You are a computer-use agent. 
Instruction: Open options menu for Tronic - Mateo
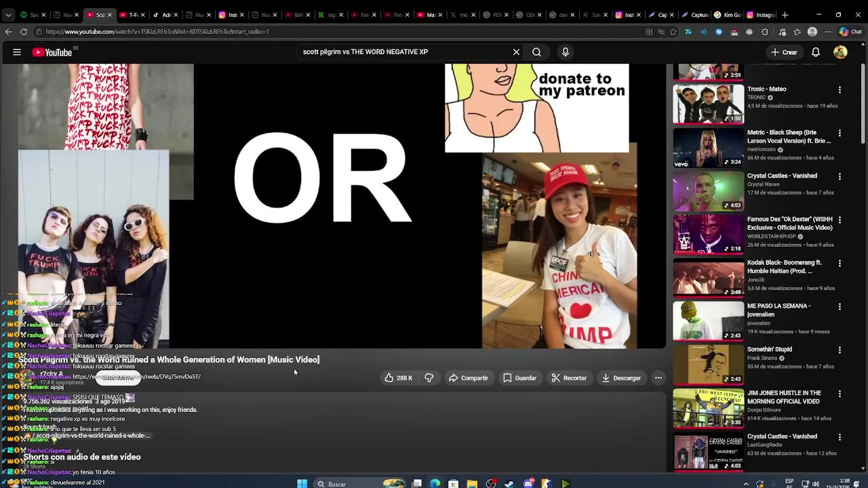(x=840, y=89)
